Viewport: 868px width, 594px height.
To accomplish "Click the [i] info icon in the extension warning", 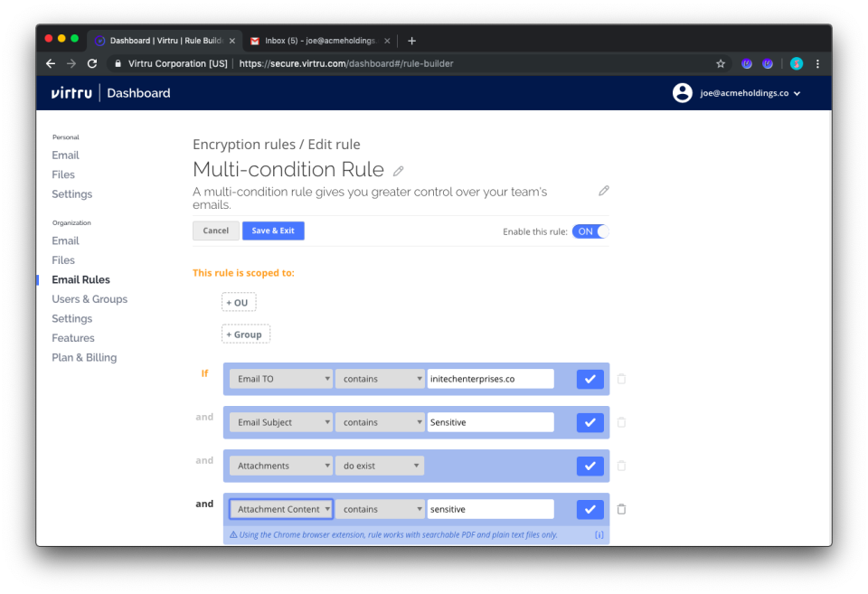I will point(599,534).
